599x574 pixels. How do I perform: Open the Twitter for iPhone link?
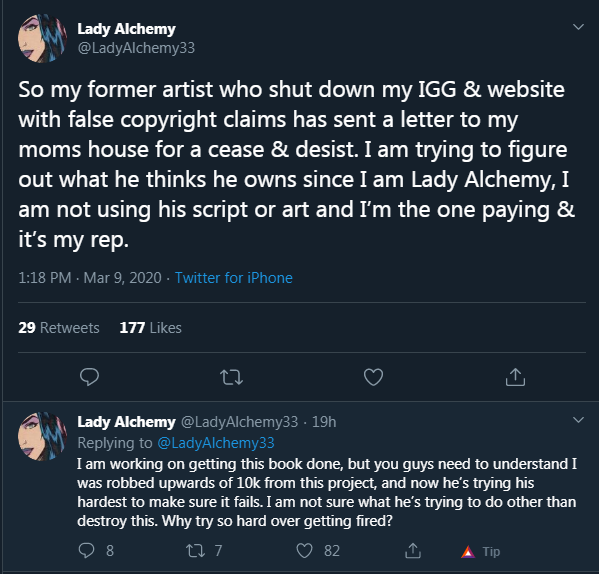(234, 278)
